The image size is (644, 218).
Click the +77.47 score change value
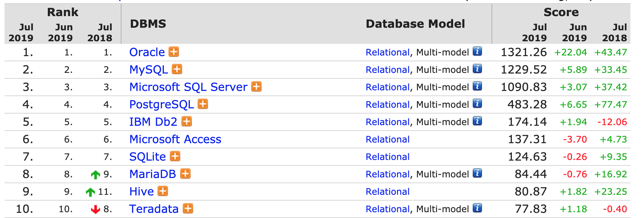point(610,104)
